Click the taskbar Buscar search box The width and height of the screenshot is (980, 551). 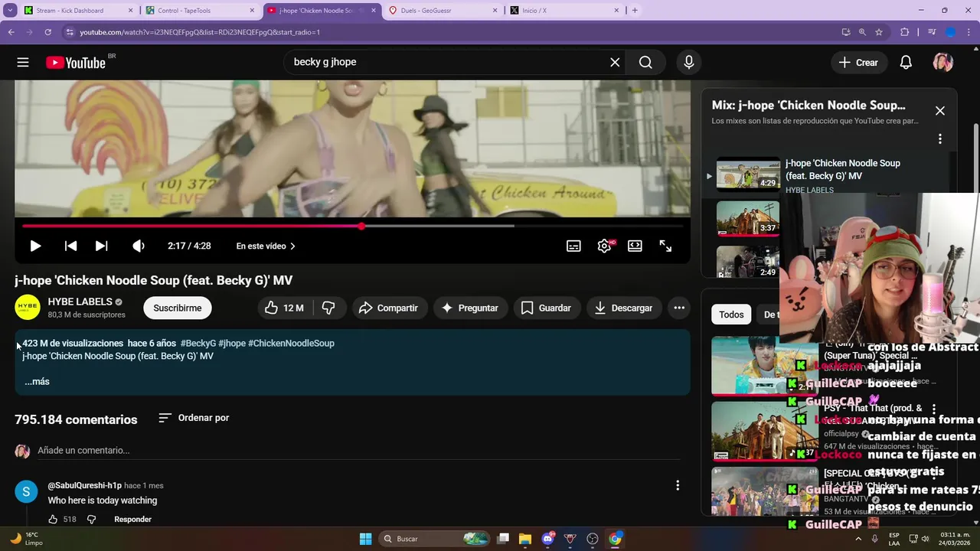click(435, 539)
